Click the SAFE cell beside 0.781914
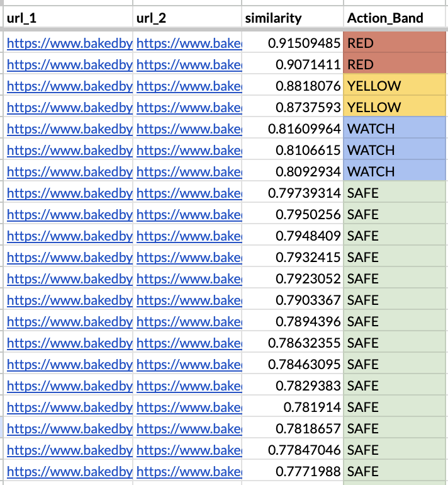The height and width of the screenshot is (485, 448). pos(395,407)
